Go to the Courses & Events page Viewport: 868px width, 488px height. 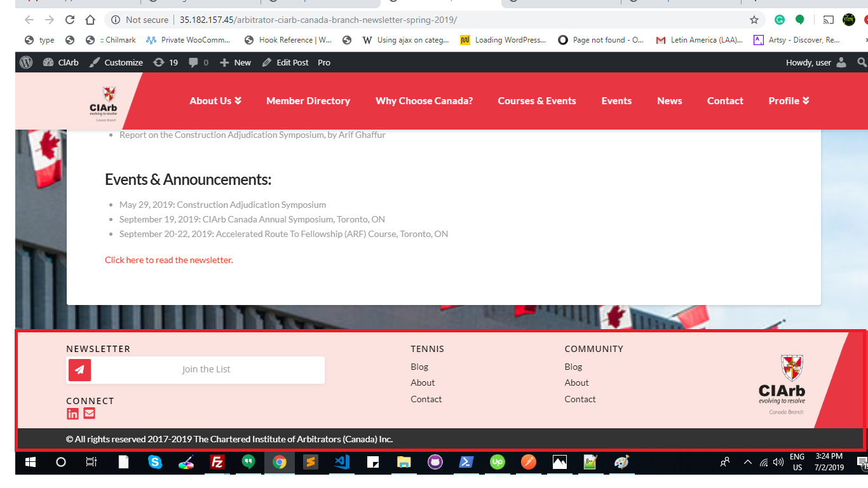[x=537, y=101]
